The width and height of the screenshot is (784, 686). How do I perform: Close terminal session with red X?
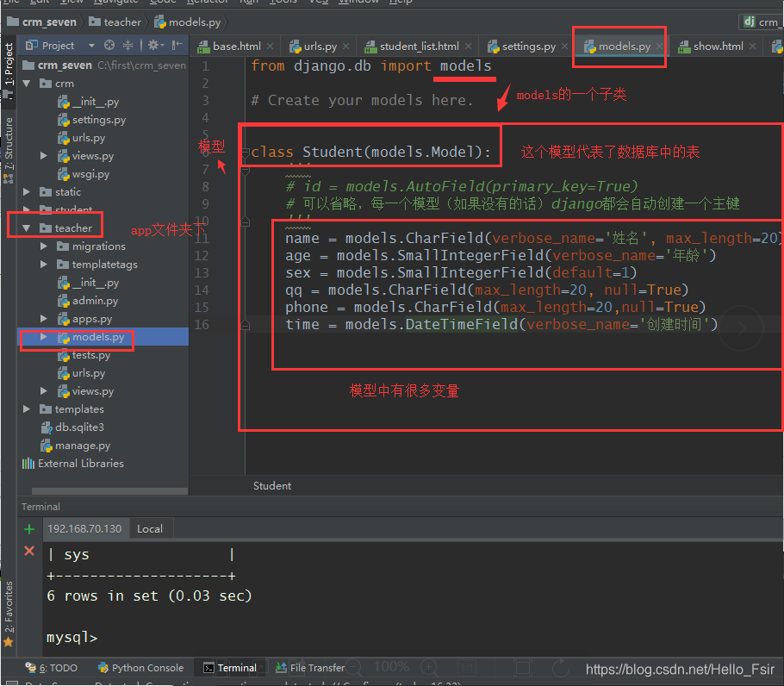29,551
